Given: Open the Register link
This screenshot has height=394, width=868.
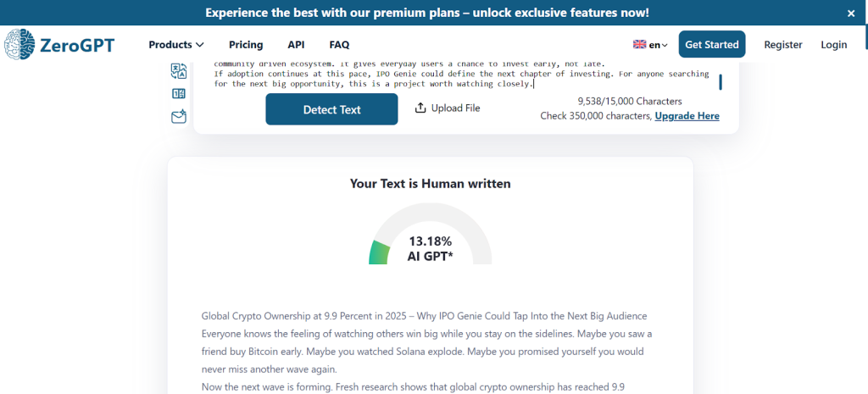Looking at the screenshot, I should point(783,45).
